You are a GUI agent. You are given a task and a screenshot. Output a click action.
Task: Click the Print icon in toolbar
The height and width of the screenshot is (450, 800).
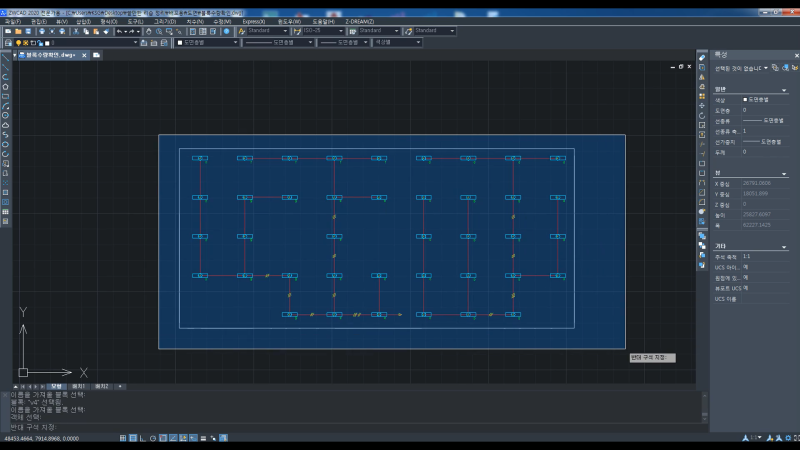pyautogui.click(x=42, y=31)
